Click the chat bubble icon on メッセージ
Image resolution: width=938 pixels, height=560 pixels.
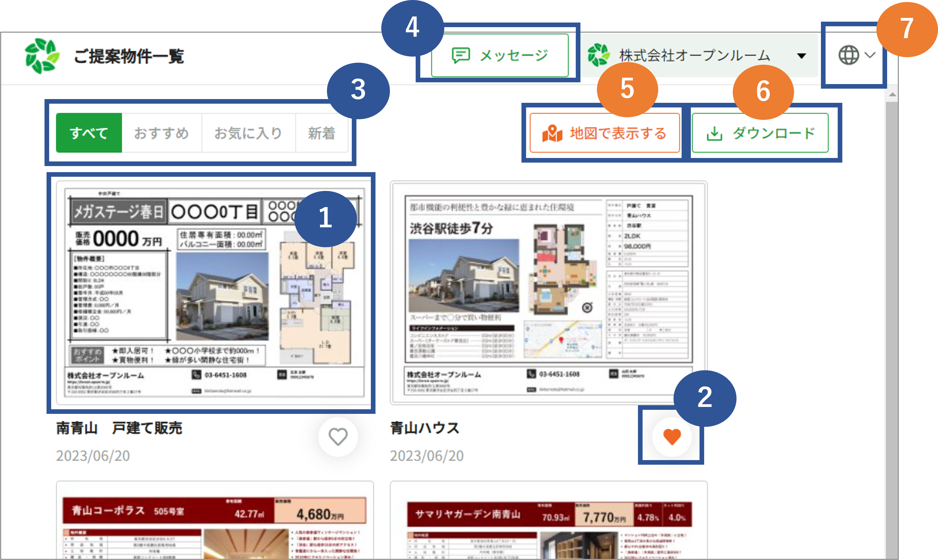pos(461,55)
